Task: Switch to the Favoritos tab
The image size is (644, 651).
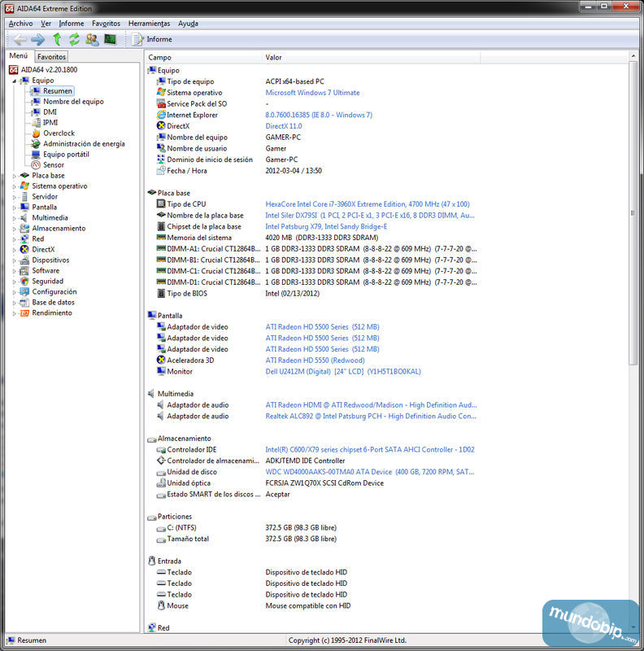Action: (51, 57)
